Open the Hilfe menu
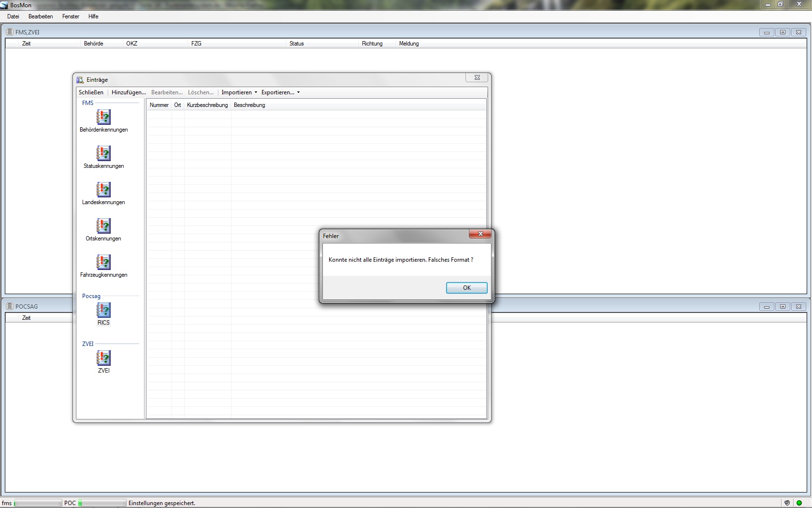This screenshot has width=812, height=508. click(x=93, y=16)
